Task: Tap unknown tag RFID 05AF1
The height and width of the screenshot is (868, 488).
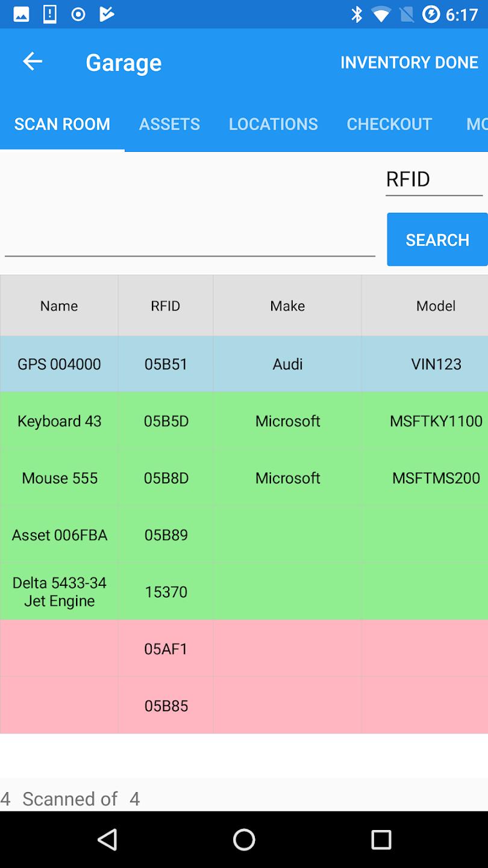Action: pyautogui.click(x=166, y=649)
